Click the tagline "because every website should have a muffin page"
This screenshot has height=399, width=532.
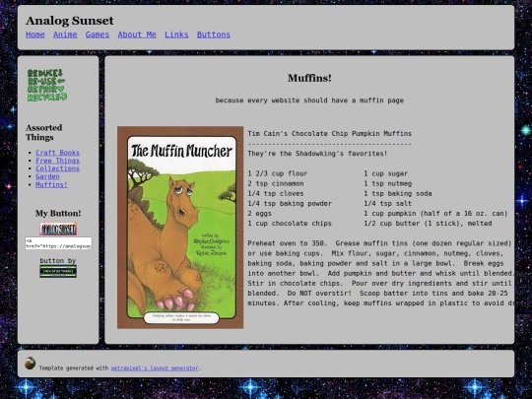(x=309, y=100)
